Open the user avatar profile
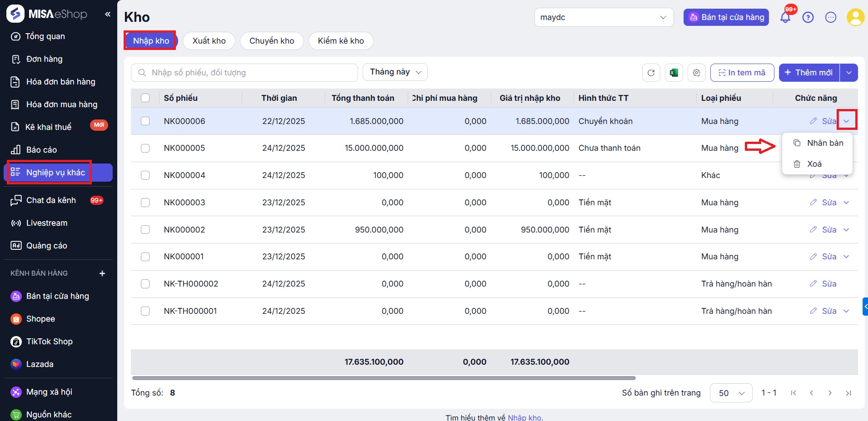868x421 pixels. click(x=855, y=18)
